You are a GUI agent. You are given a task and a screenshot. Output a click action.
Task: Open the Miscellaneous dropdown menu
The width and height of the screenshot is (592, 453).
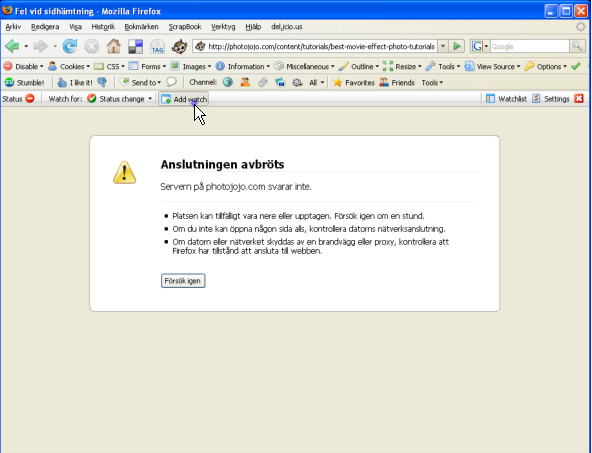(304, 66)
